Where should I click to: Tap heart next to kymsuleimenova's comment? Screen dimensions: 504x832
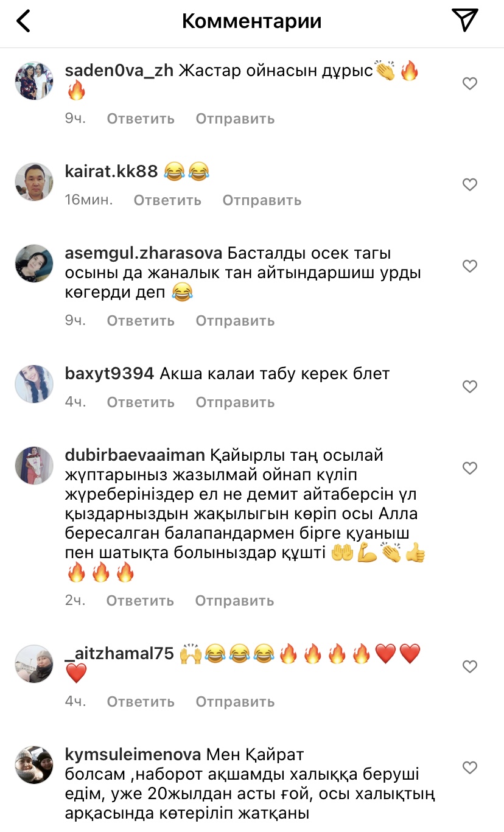pos(470,767)
